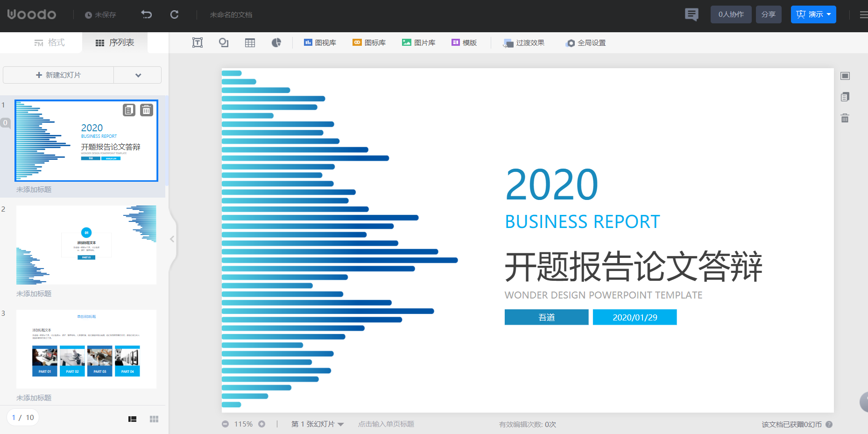Select the 2020 heading on slide
Image resolution: width=868 pixels, height=434 pixels.
pos(551,185)
